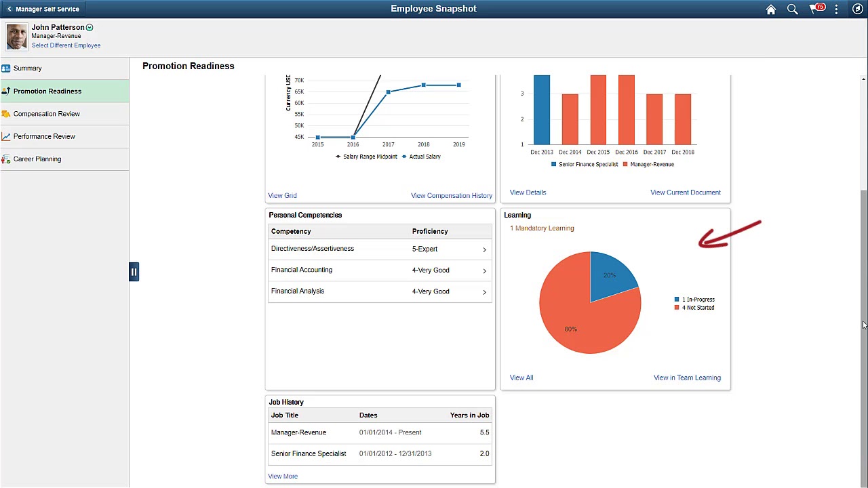This screenshot has height=488, width=868.
Task: Click the Competency column header
Action: [291, 232]
